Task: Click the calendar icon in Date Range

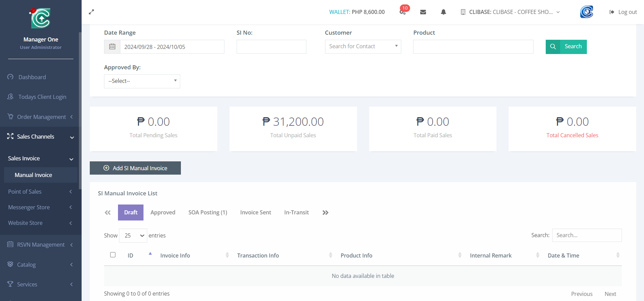Action: tap(112, 47)
